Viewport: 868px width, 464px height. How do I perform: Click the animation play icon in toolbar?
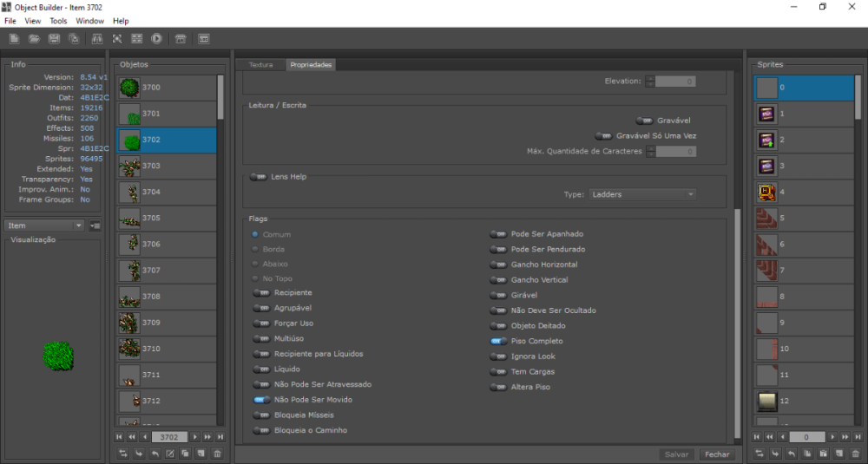pyautogui.click(x=156, y=39)
